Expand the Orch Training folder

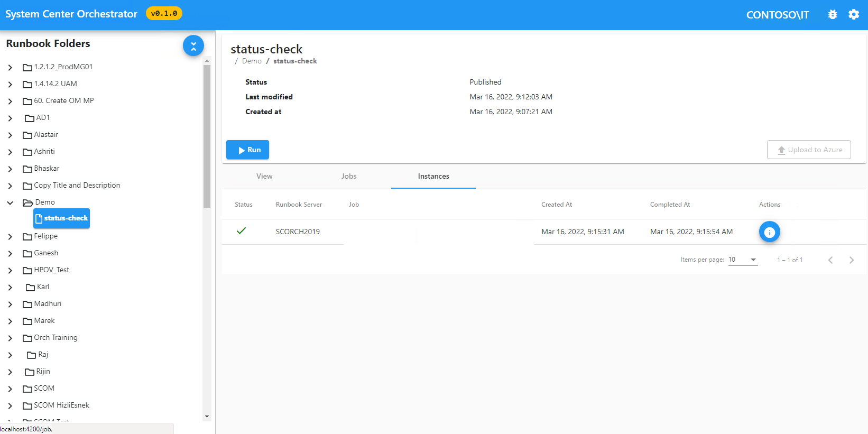(10, 338)
